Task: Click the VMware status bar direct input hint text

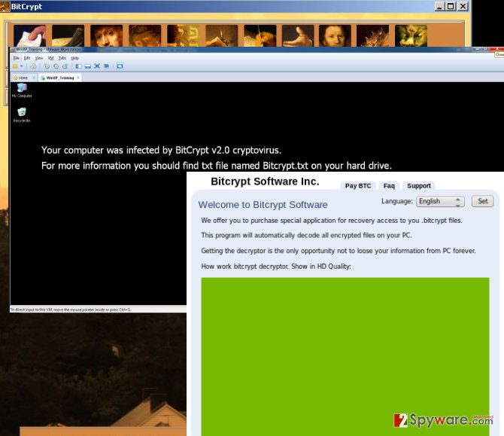Action: (71, 309)
